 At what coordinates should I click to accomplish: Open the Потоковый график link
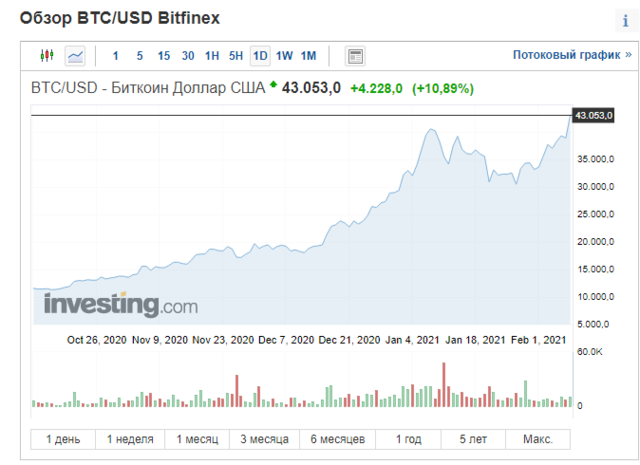(572, 55)
